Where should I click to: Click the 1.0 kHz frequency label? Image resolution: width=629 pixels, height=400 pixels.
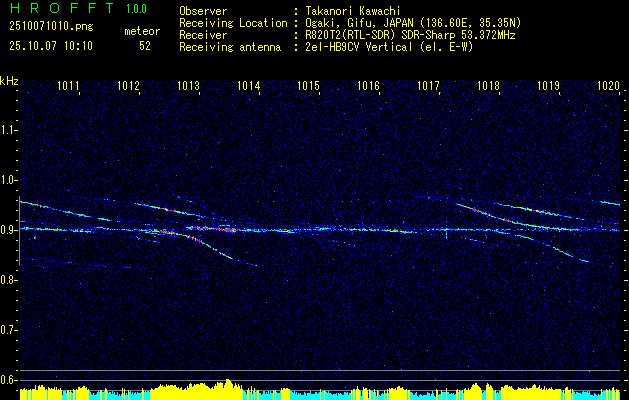point(8,180)
